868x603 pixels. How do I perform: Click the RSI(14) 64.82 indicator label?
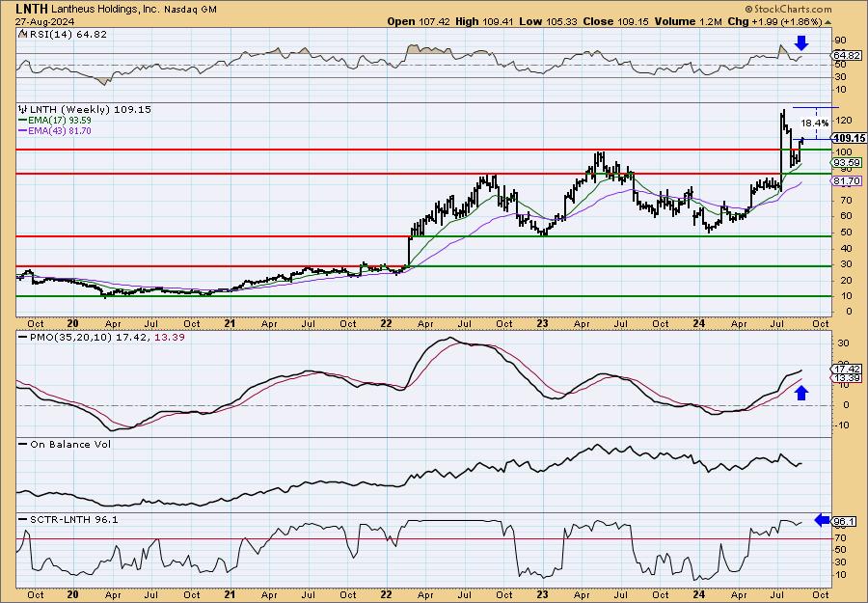click(68, 35)
